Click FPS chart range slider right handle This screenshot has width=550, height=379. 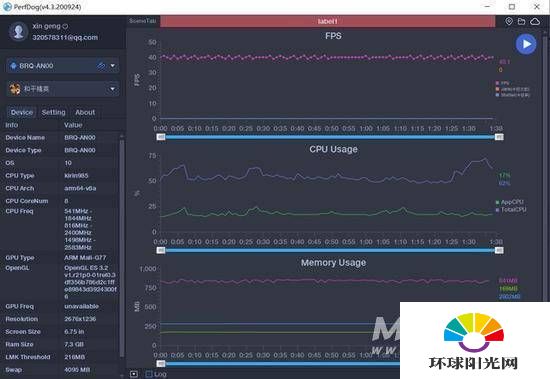click(x=499, y=137)
